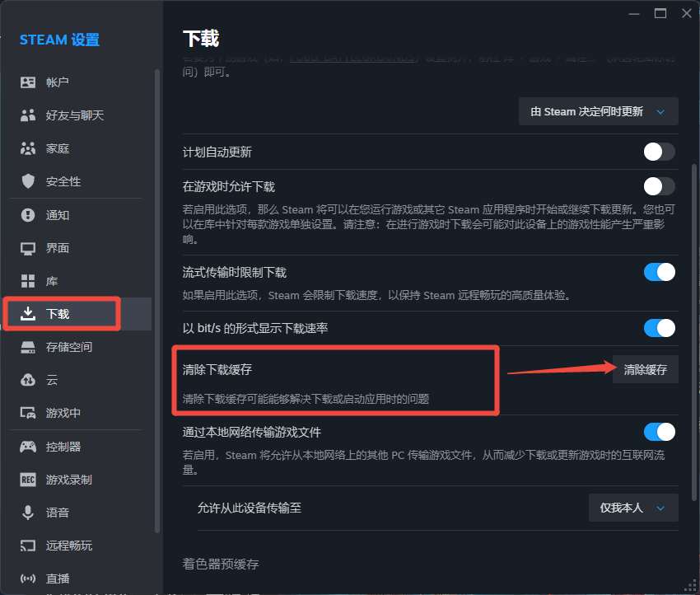Viewport: 700px width, 595px height.
Task: Click the 游戏中 overlay icon
Action: point(28,413)
